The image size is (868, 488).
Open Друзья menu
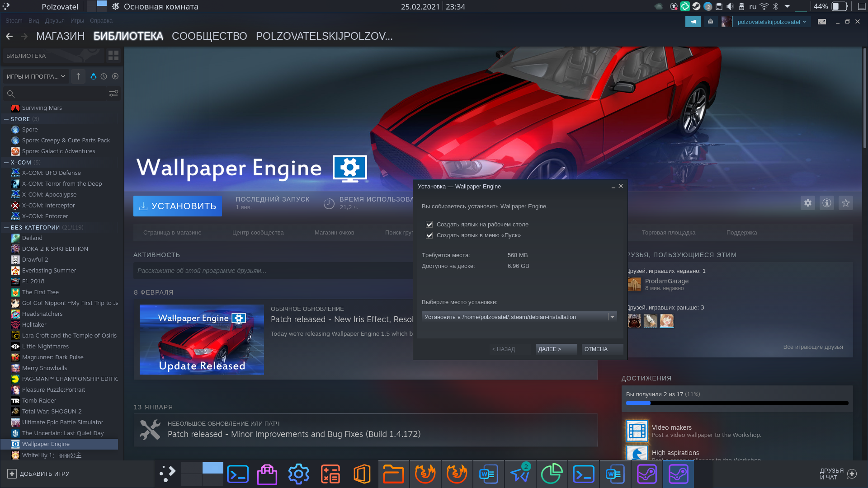pos(55,21)
